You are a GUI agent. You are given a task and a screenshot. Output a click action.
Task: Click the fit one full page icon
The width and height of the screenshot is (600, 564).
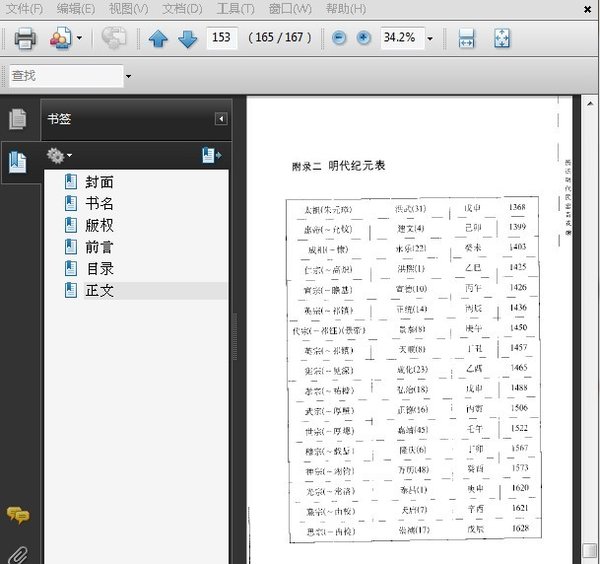point(502,39)
